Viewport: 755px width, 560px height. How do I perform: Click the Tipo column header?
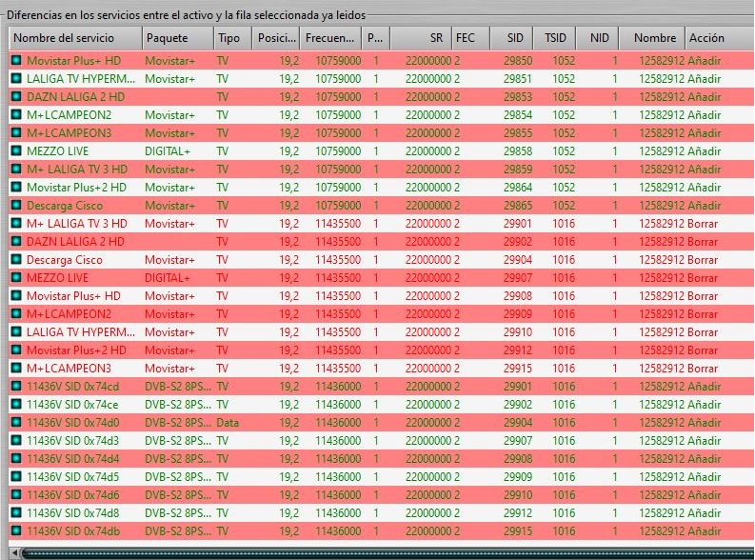(x=232, y=38)
